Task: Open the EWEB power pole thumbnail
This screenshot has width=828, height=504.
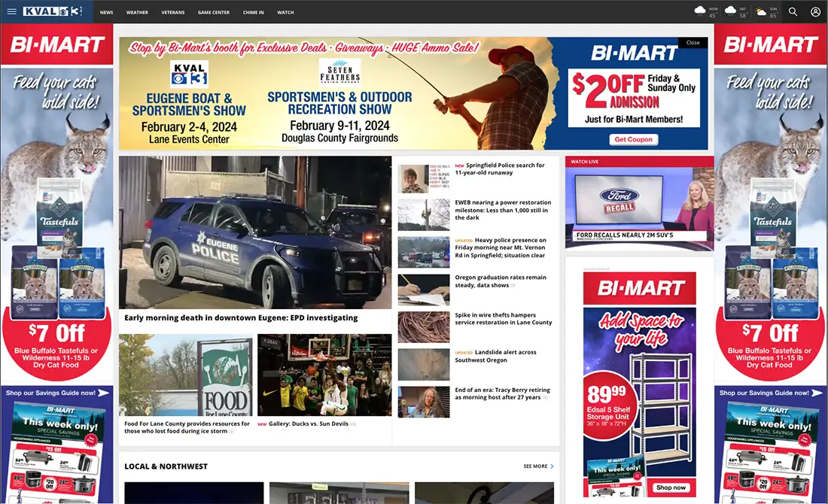Action: [x=424, y=215]
